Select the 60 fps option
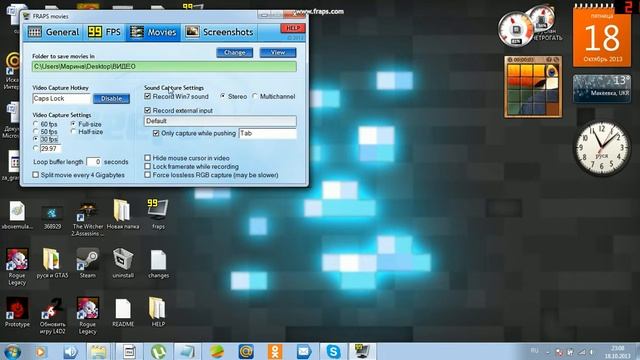640x360 pixels. click(x=36, y=124)
